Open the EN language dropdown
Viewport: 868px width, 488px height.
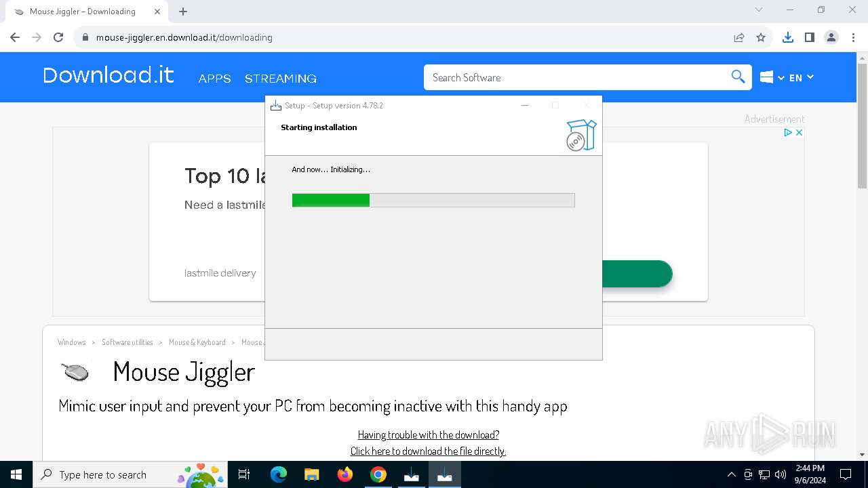coord(801,77)
